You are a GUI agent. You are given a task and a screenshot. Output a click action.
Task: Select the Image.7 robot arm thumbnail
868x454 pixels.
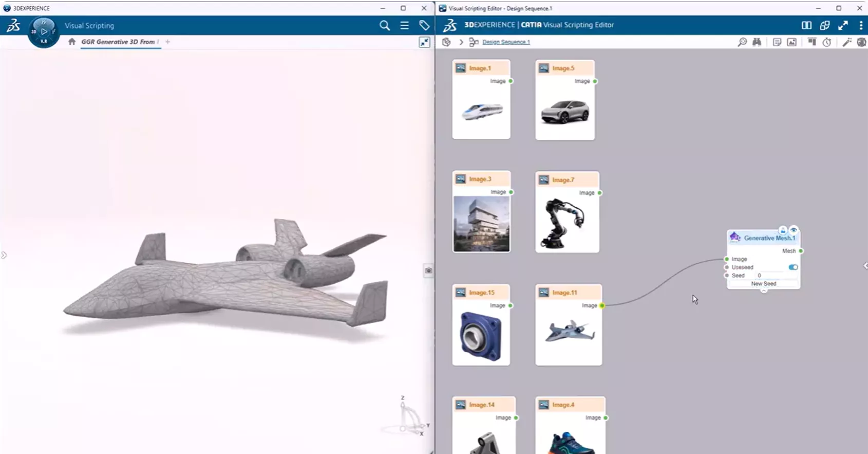[565, 224]
